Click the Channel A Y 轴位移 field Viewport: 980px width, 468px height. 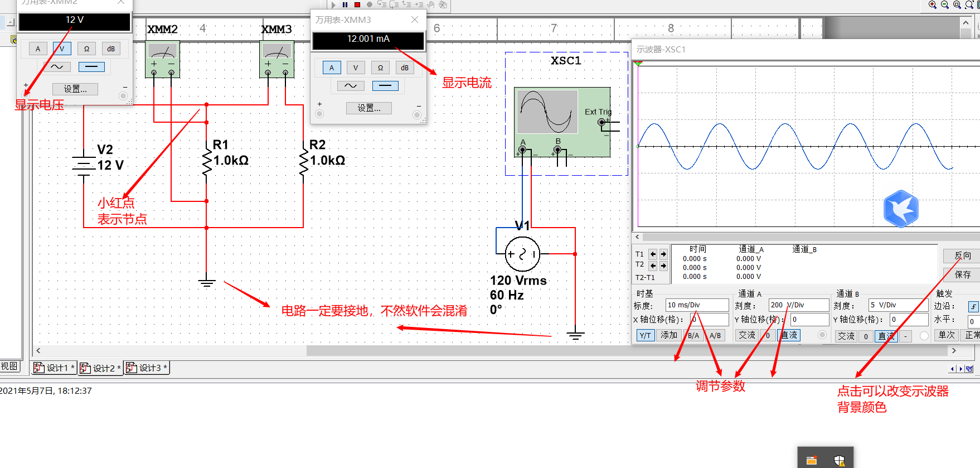(811, 320)
